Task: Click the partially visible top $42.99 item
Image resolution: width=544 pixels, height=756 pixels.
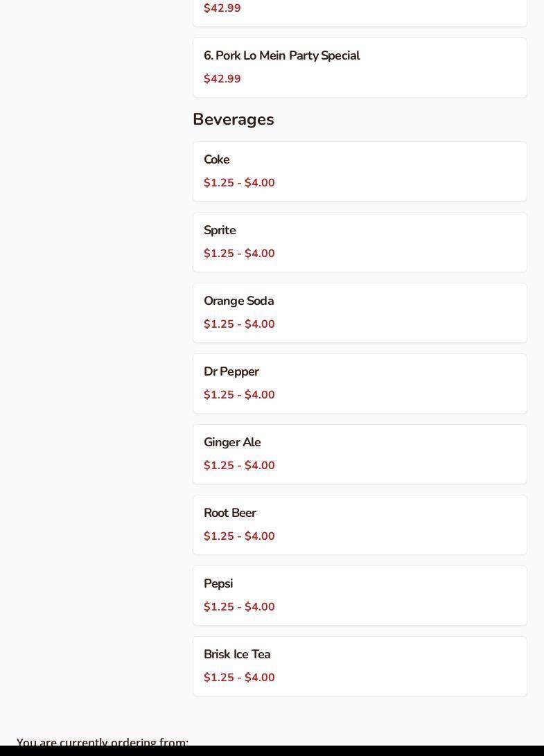Action: (222, 8)
